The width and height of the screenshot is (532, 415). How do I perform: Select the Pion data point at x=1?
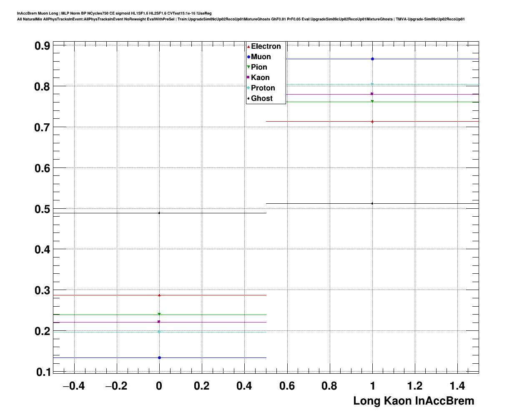pyautogui.click(x=372, y=101)
